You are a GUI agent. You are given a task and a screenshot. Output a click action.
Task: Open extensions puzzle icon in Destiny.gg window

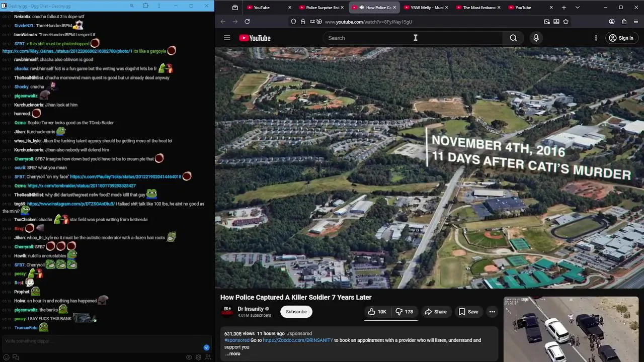146,6
